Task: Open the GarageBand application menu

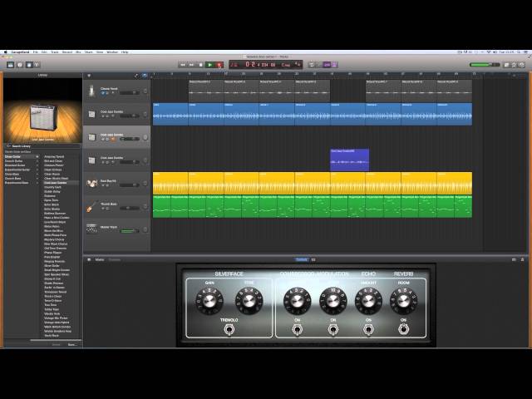Action: pos(20,52)
